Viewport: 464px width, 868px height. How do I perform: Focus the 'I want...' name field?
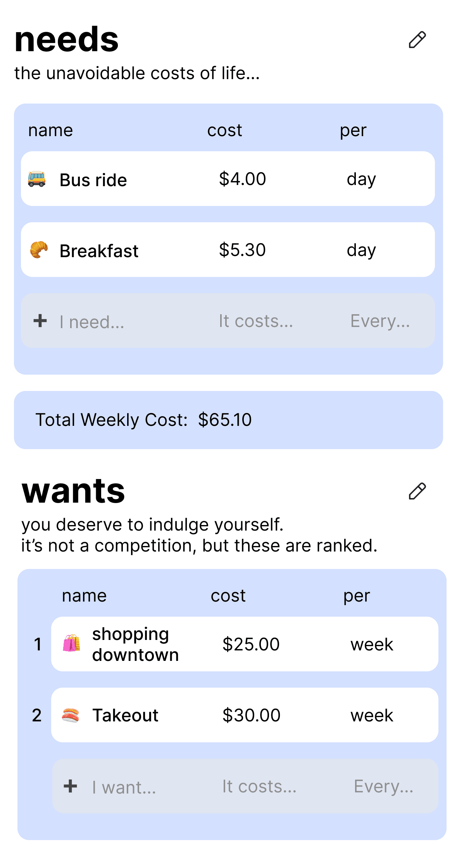click(124, 787)
